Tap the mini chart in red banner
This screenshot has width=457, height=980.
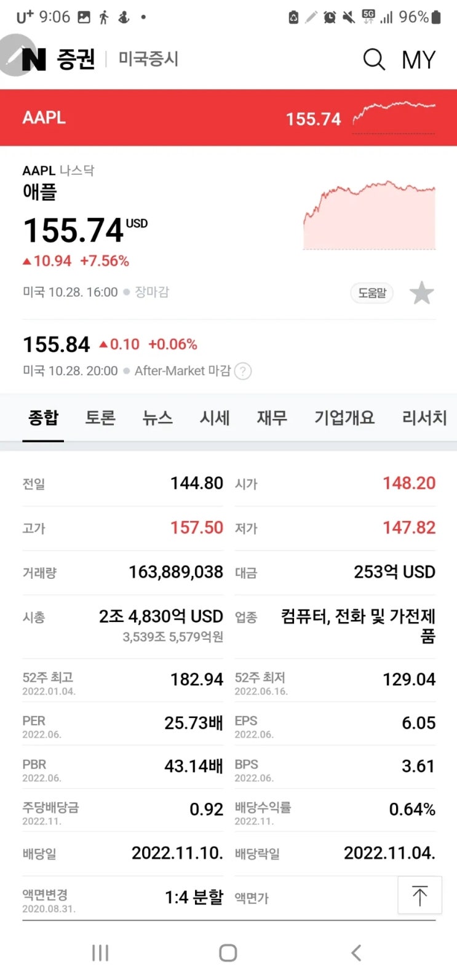(394, 116)
